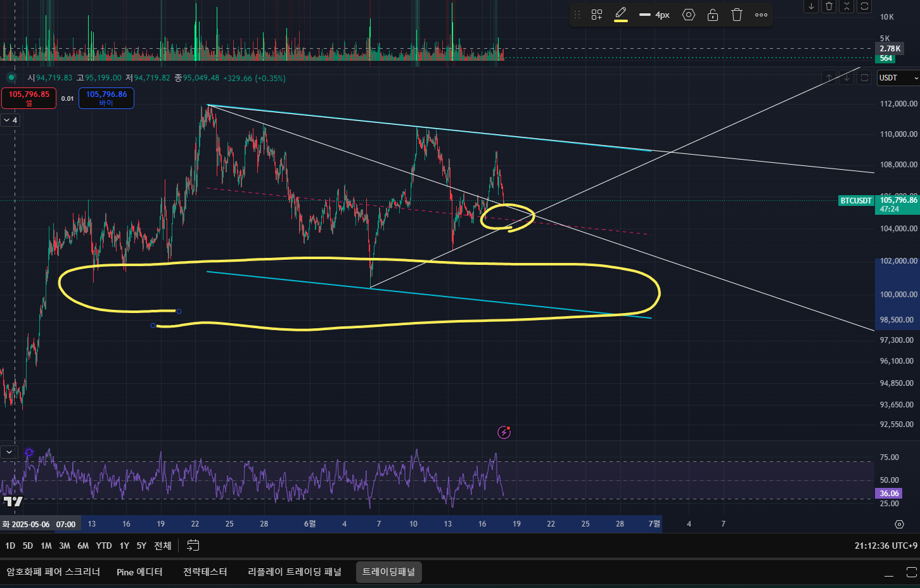Open the three-dot more options menu
This screenshot has height=588, width=920.
pyautogui.click(x=762, y=15)
